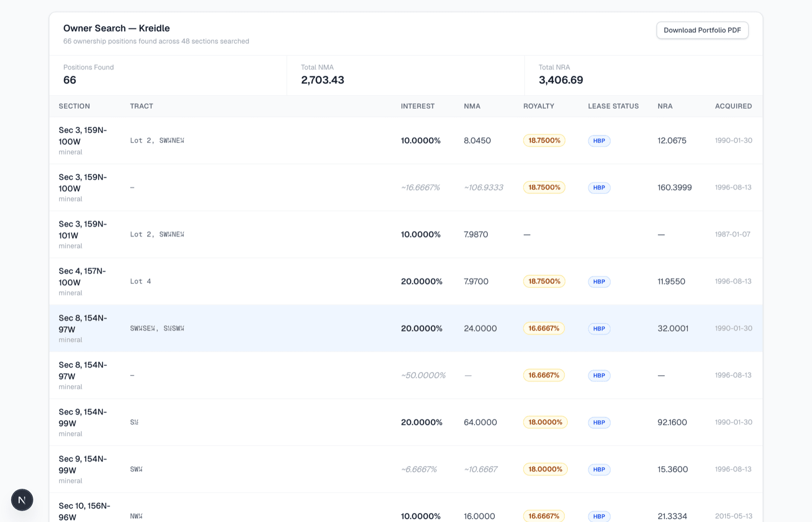
Task: Click the 16.6667% royalty badge in the 24.0000 NMA row
Action: pos(544,329)
